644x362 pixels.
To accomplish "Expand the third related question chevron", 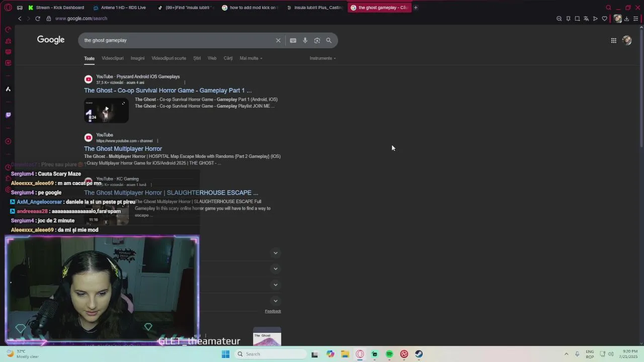I will point(276,285).
